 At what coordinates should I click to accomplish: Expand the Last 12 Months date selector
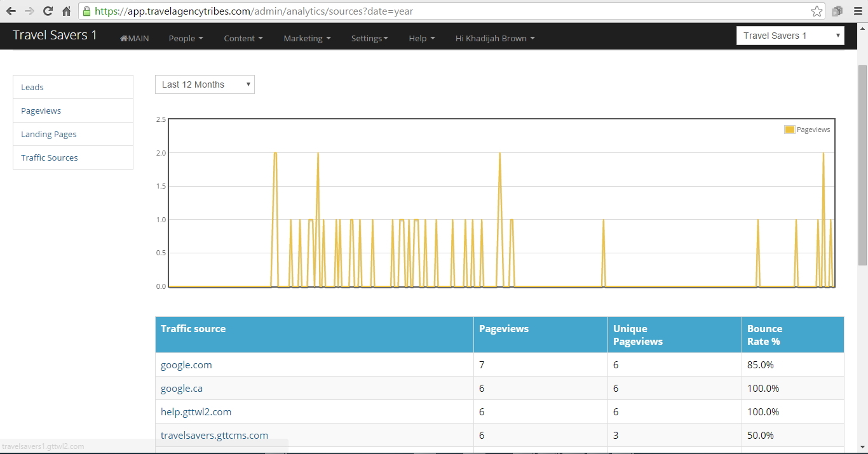(x=205, y=84)
